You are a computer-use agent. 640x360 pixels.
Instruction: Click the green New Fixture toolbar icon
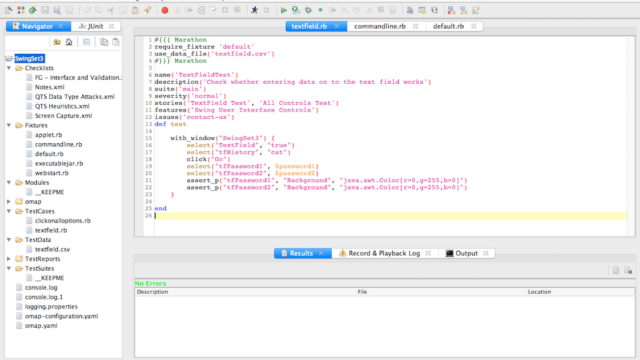pos(33,10)
